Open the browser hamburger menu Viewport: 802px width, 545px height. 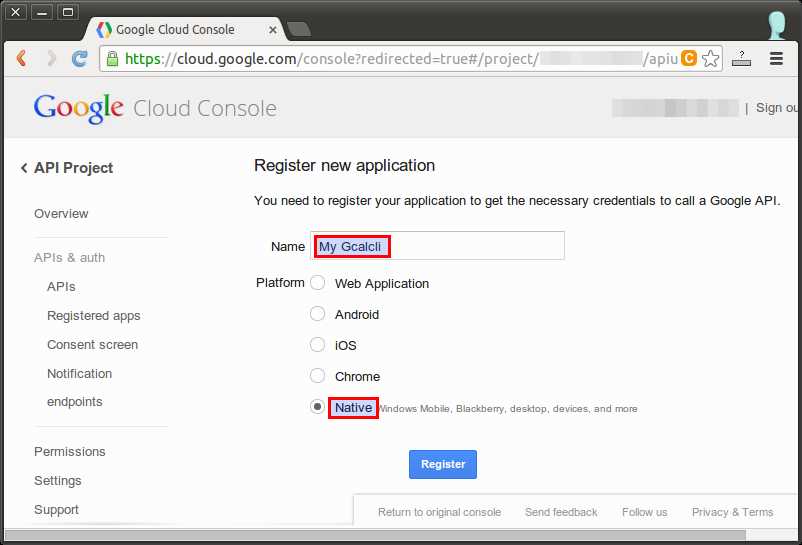tap(776, 58)
